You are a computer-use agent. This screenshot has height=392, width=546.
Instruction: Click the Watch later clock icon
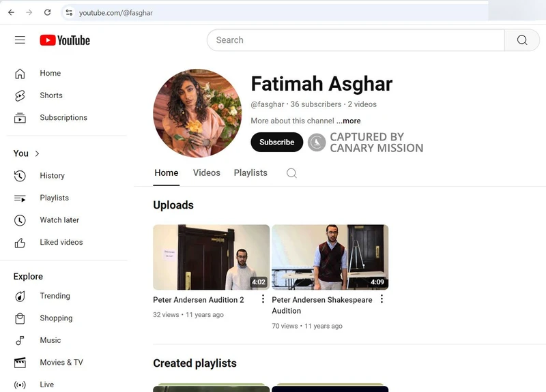[20, 220]
